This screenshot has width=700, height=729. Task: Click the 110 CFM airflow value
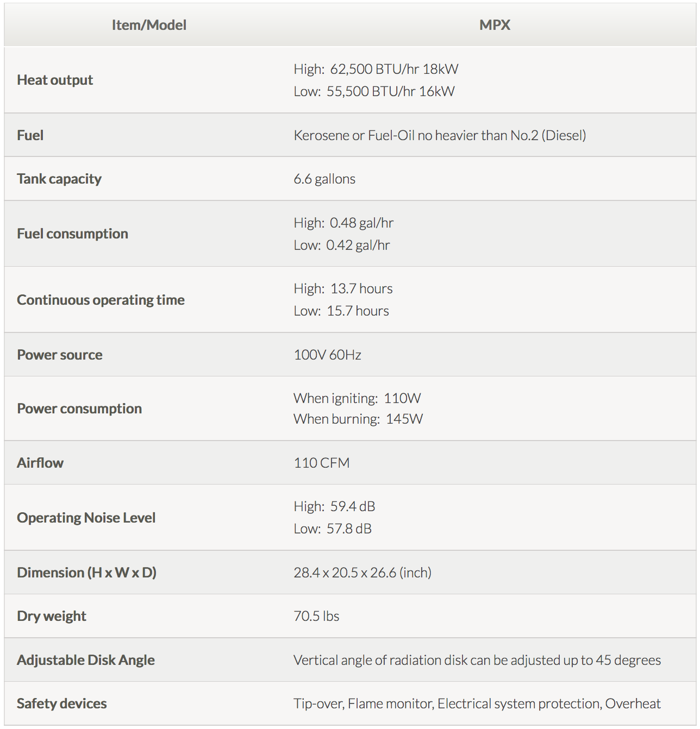pyautogui.click(x=322, y=463)
